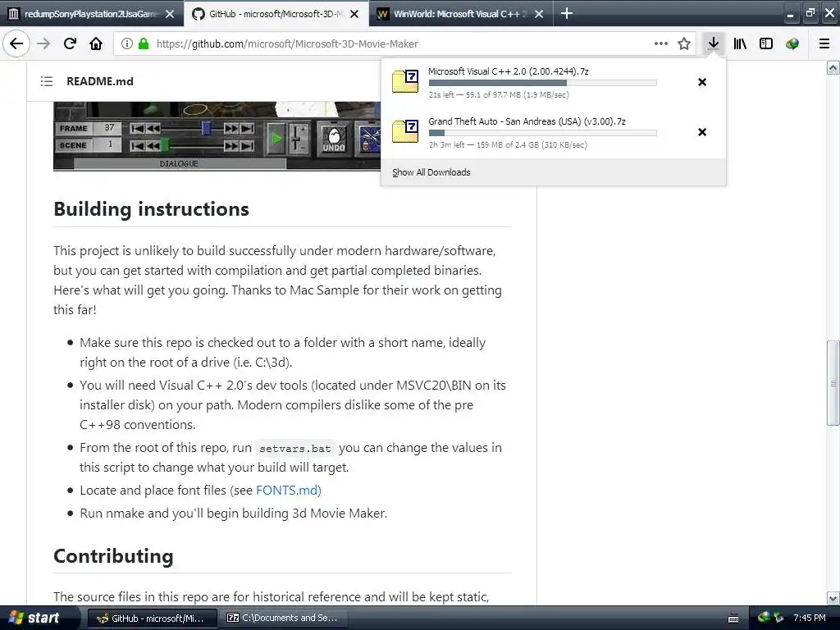
Task: Open the README outline list icon
Action: [x=47, y=81]
